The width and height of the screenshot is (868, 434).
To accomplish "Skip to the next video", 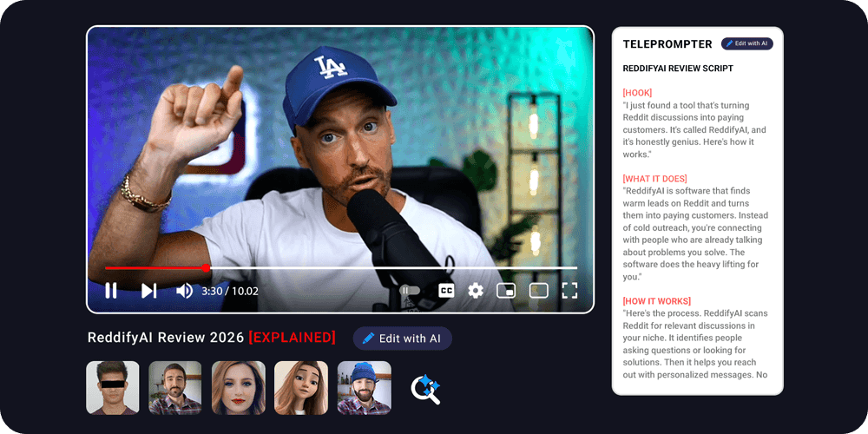I will [x=148, y=291].
